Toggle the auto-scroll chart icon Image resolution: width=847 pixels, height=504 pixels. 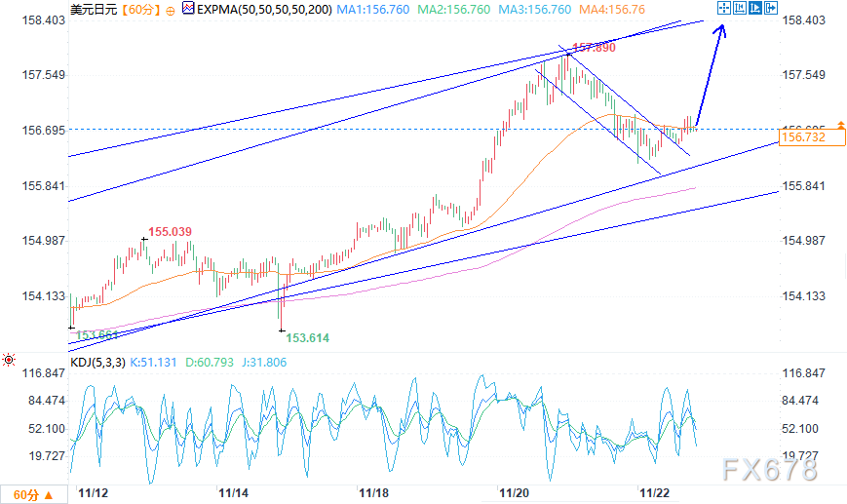(x=756, y=9)
